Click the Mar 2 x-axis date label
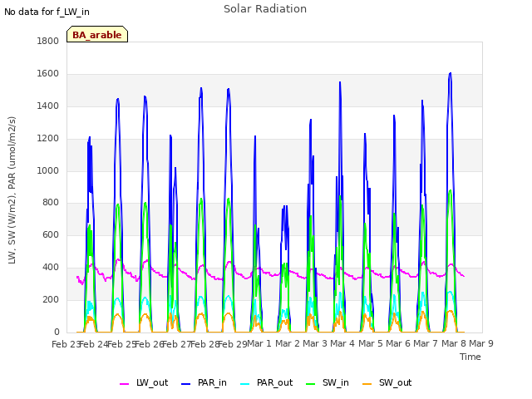532x399 pixels. click(288, 343)
